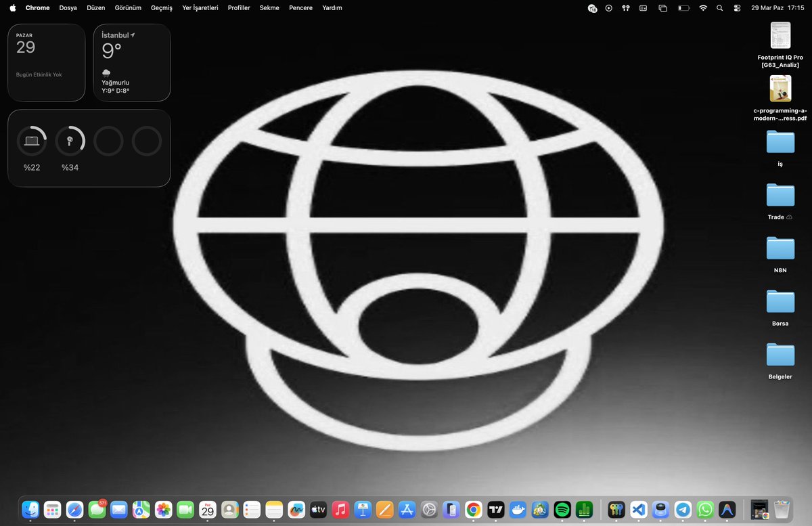Launch Freeform from the dock
812x526 pixels.
(296, 509)
